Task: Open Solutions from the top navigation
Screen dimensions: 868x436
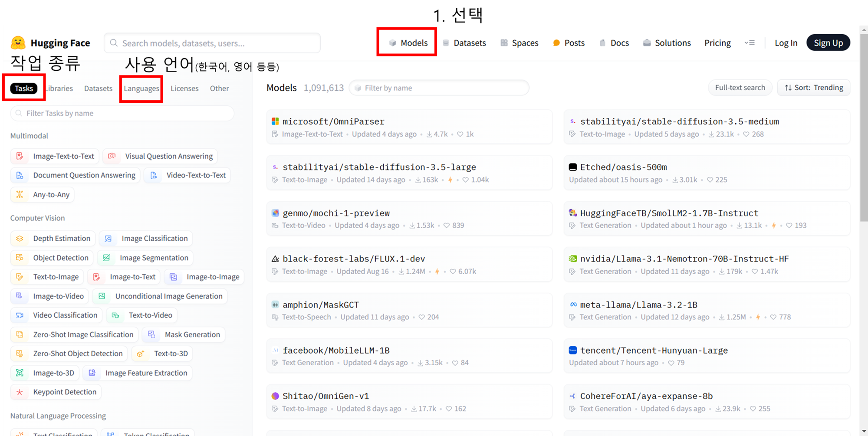Action: click(667, 43)
